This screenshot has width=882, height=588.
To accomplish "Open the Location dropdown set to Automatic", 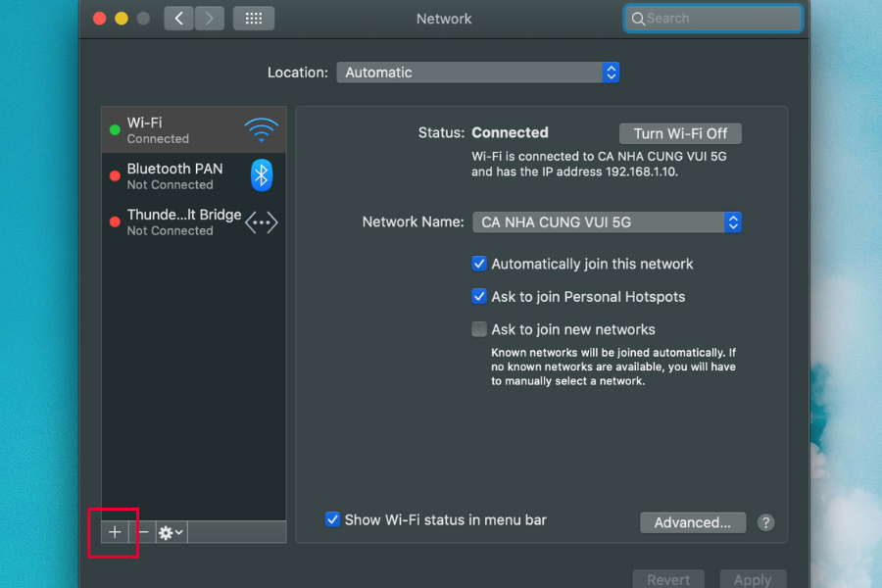I will (477, 73).
